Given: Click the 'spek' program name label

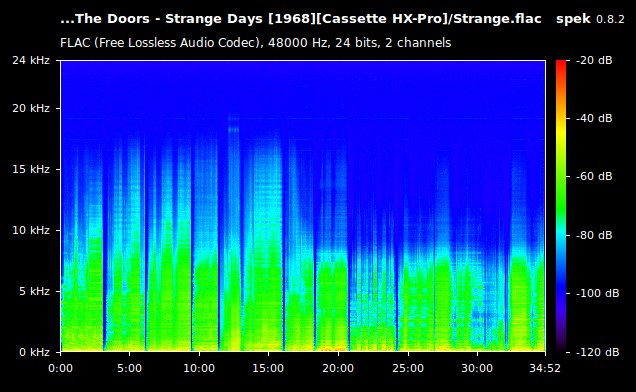Looking at the screenshot, I should [x=573, y=19].
